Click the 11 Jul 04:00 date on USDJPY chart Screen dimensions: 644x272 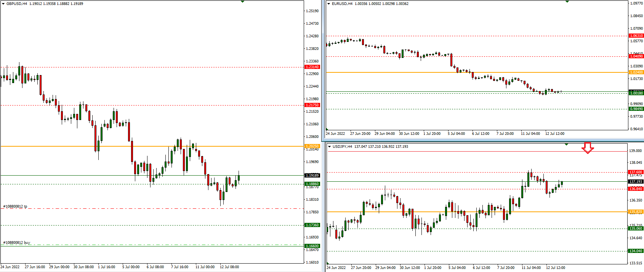tap(531, 268)
